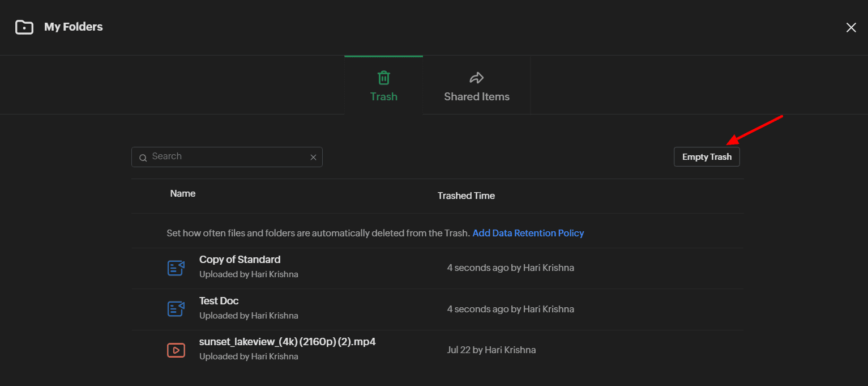Select the Trash tab label

coord(384,96)
